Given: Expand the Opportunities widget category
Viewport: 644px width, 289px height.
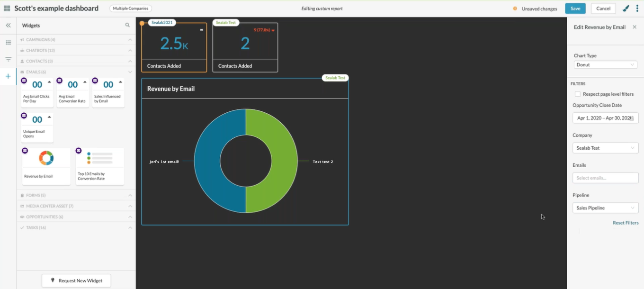Looking at the screenshot, I should pyautogui.click(x=76, y=217).
